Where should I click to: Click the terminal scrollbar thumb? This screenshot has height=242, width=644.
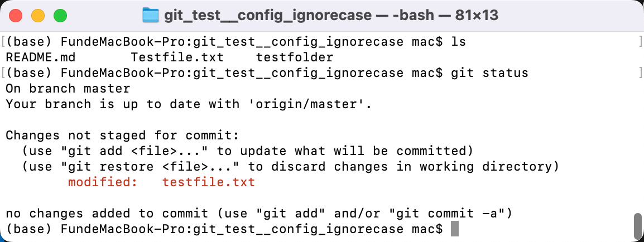pyautogui.click(x=637, y=225)
